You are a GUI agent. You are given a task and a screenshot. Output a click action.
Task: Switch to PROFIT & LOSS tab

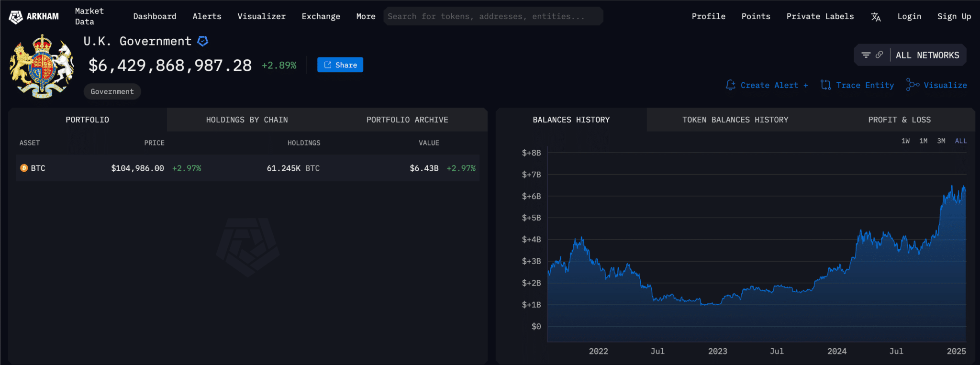pyautogui.click(x=900, y=120)
